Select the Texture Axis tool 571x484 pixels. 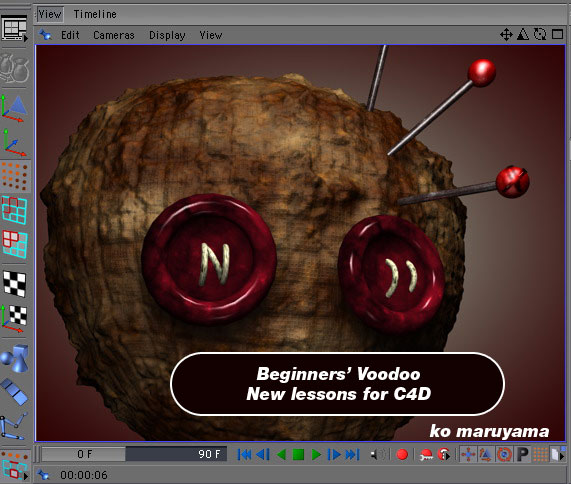point(15,318)
